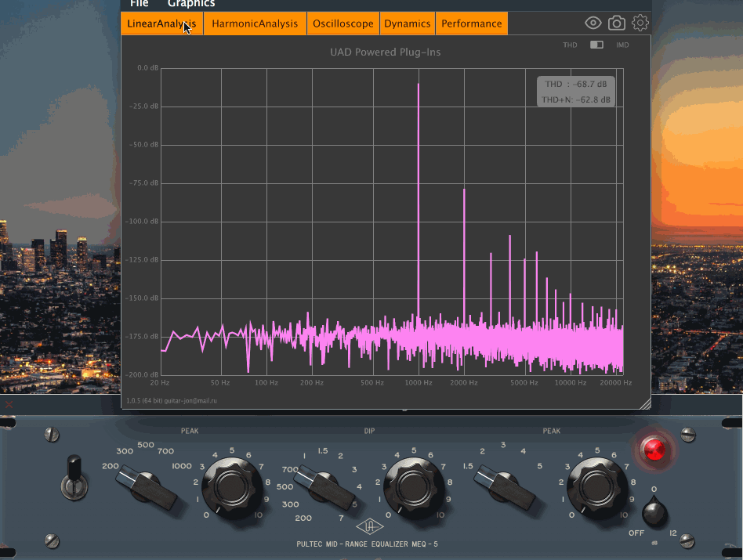Viewport: 743px width, 560px height.
Task: Switch to the HarmonicAnalysis tab
Action: point(255,23)
